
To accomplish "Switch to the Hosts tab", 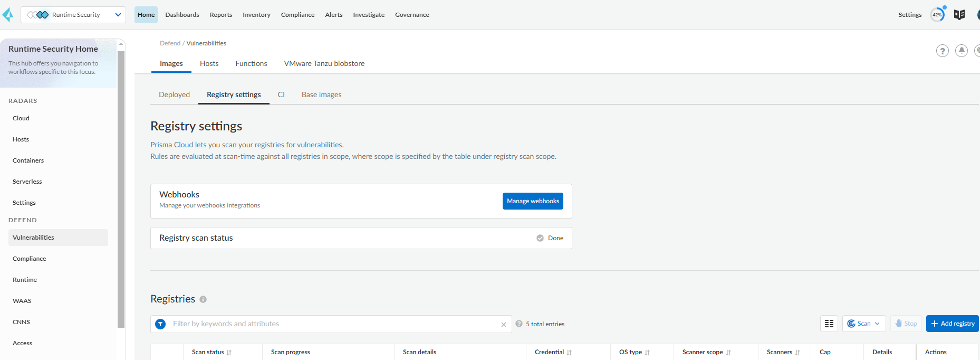I will 209,63.
